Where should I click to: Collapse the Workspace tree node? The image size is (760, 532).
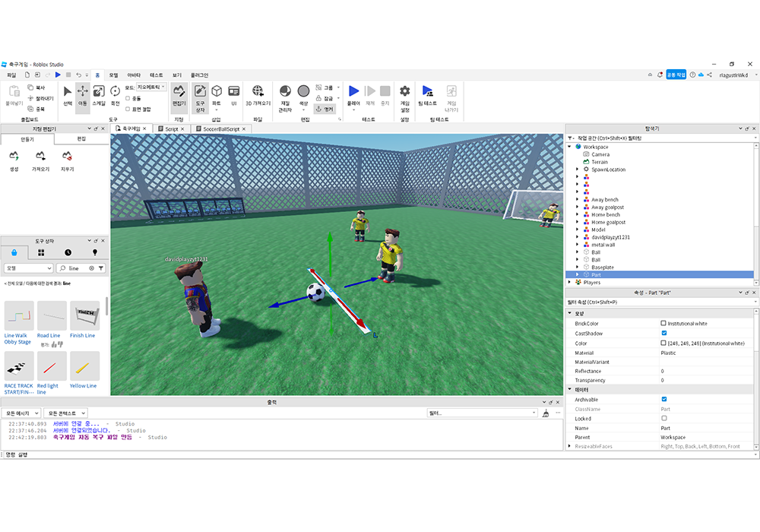(569, 147)
